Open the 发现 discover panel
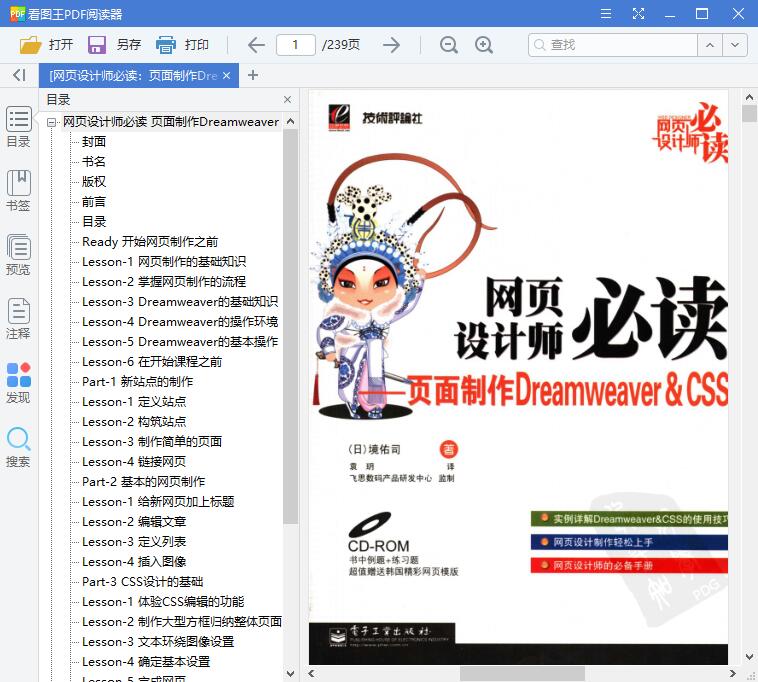This screenshot has height=682, width=758. coord(18,382)
